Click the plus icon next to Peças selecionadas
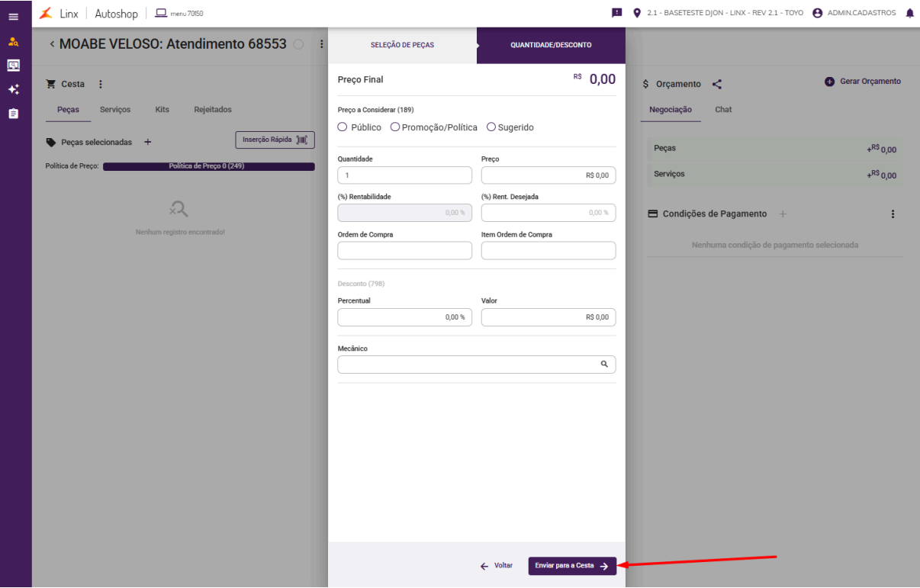The width and height of the screenshot is (920, 588). coord(148,142)
